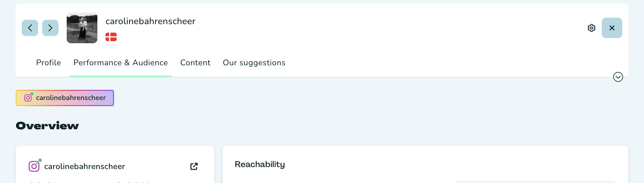This screenshot has height=183, width=644.
Task: Click Instagram logo inside the gradient account chip
Action: [x=28, y=98]
